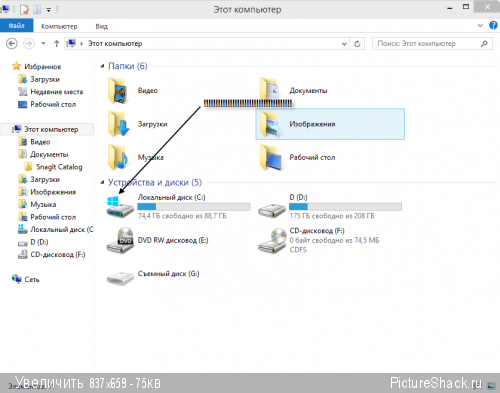The width and height of the screenshot is (500, 393).
Task: Open the Customize Quick Access Toolbar dropdown
Action: pos(49,10)
